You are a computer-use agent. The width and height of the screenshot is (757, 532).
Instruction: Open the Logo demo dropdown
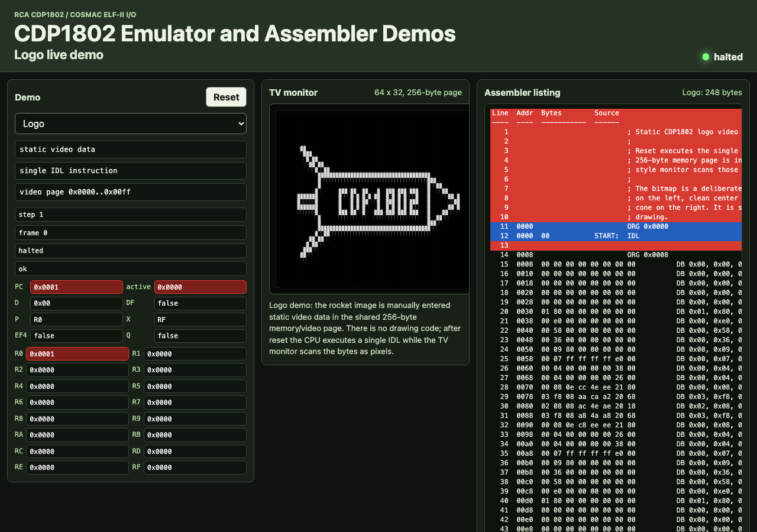(x=131, y=124)
